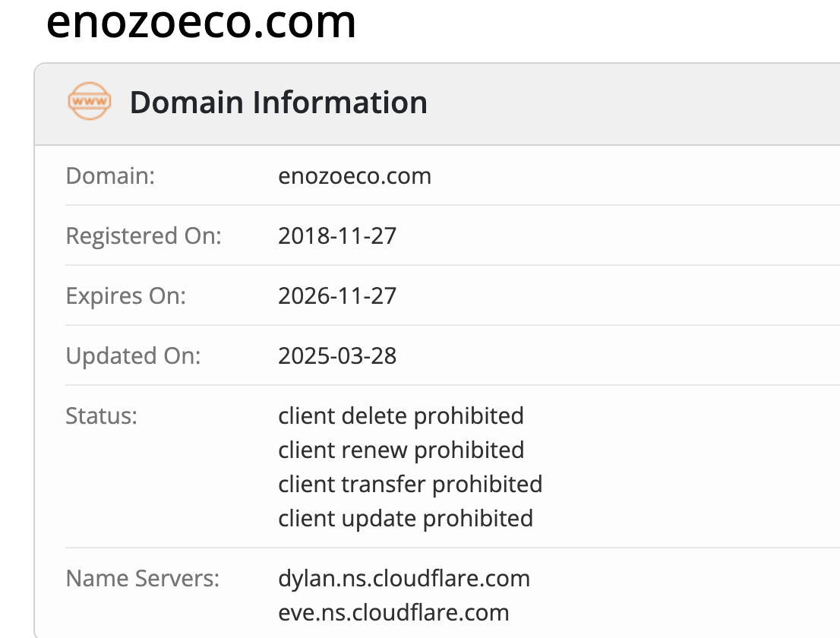Screen dimensions: 840x638
Task: Click the orange www globe icon
Action: [90, 101]
